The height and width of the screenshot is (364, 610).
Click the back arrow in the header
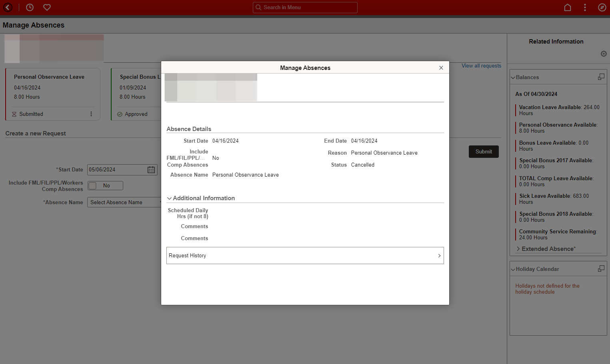[8, 7]
